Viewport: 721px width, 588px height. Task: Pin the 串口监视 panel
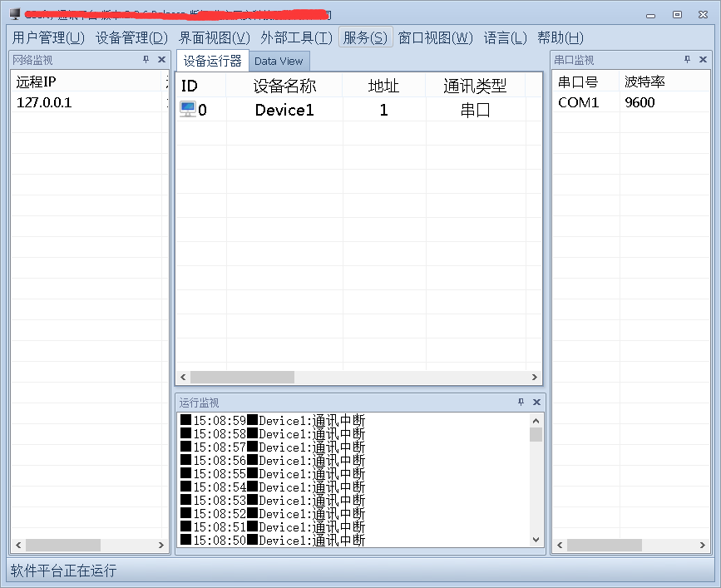coord(688,59)
